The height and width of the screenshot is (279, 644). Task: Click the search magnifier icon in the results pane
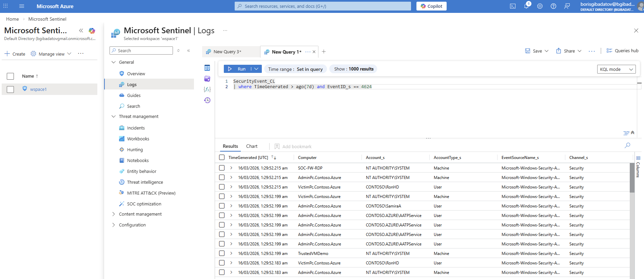click(627, 145)
